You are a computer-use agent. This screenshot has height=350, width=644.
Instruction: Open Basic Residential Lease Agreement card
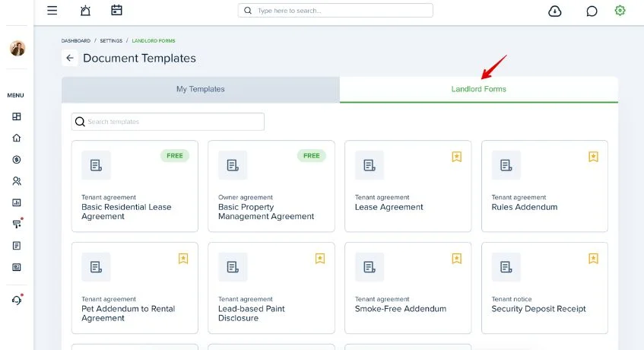pos(135,186)
